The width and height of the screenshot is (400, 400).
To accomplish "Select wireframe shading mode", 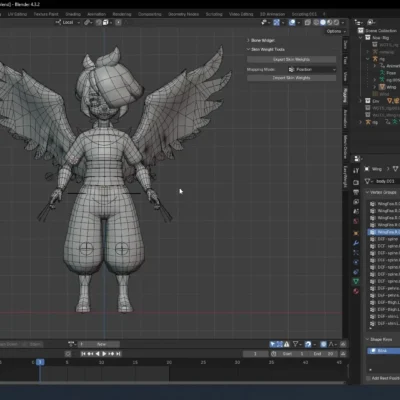I will point(316,22).
